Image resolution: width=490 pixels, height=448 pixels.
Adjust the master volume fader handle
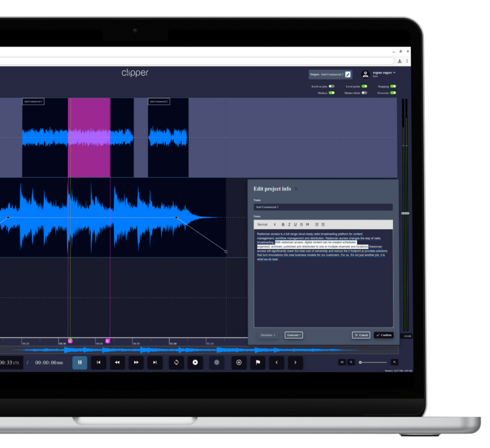(405, 213)
